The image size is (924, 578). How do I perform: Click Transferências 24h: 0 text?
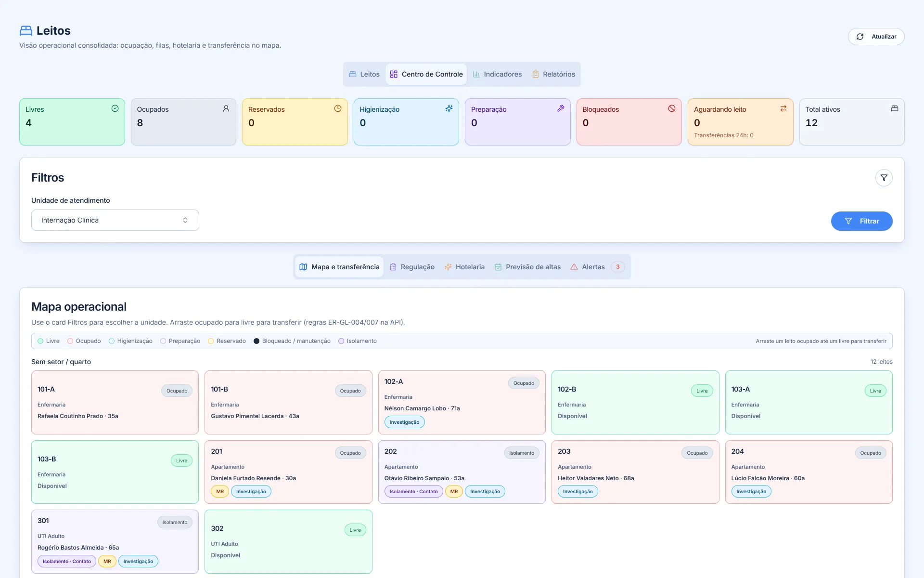pos(724,135)
